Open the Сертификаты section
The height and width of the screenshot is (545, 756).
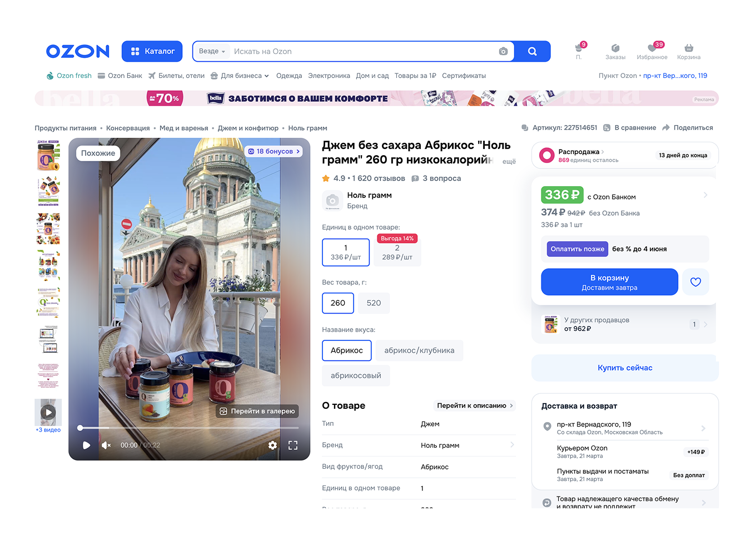click(464, 76)
